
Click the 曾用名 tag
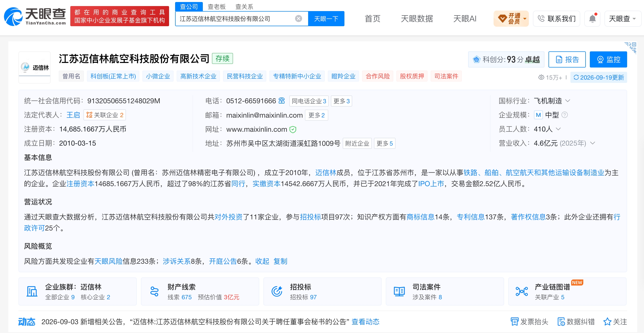(x=71, y=76)
